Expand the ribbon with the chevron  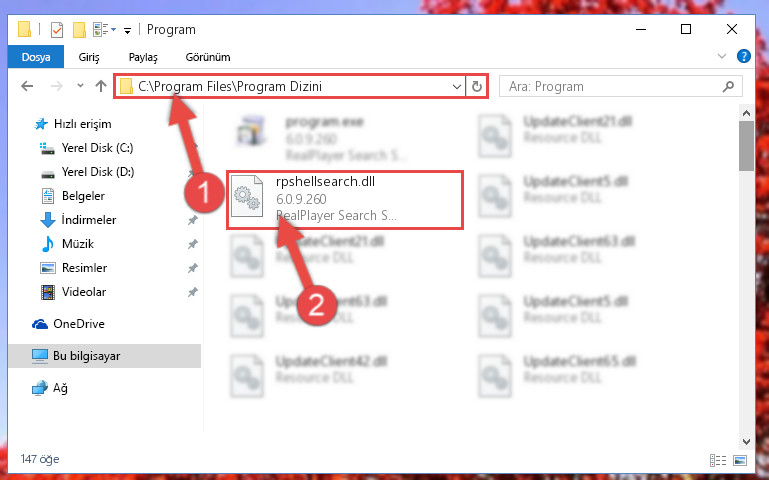click(721, 56)
